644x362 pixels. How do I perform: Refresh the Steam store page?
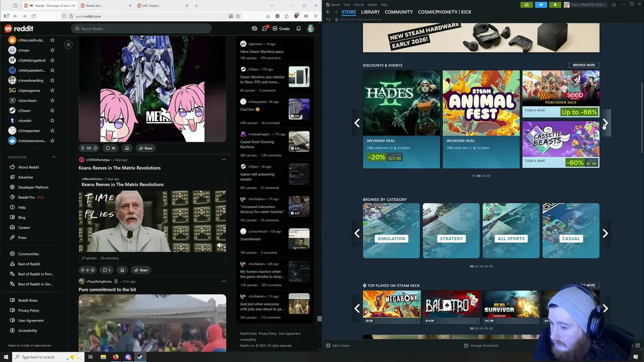pyautogui.click(x=330, y=19)
